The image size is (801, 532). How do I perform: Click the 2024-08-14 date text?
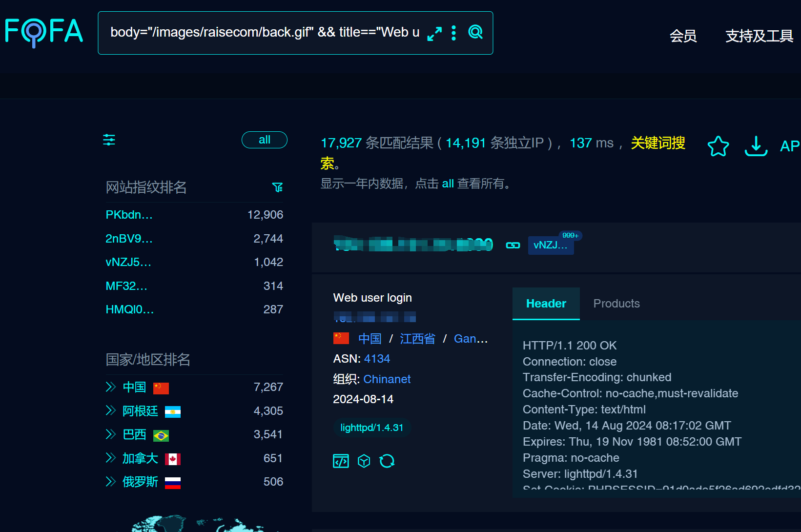tap(363, 399)
